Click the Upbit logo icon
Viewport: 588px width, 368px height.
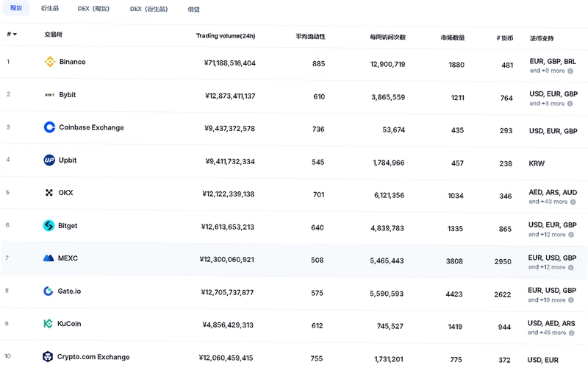(49, 160)
